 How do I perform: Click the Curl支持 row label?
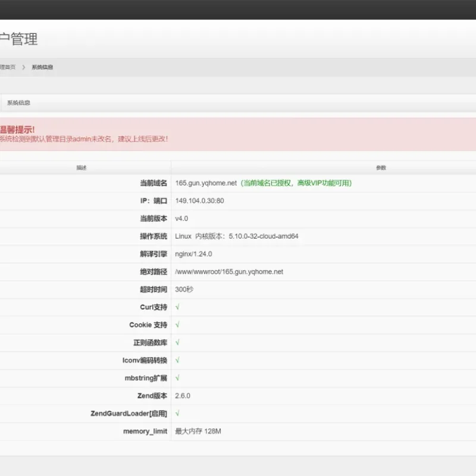tap(154, 307)
